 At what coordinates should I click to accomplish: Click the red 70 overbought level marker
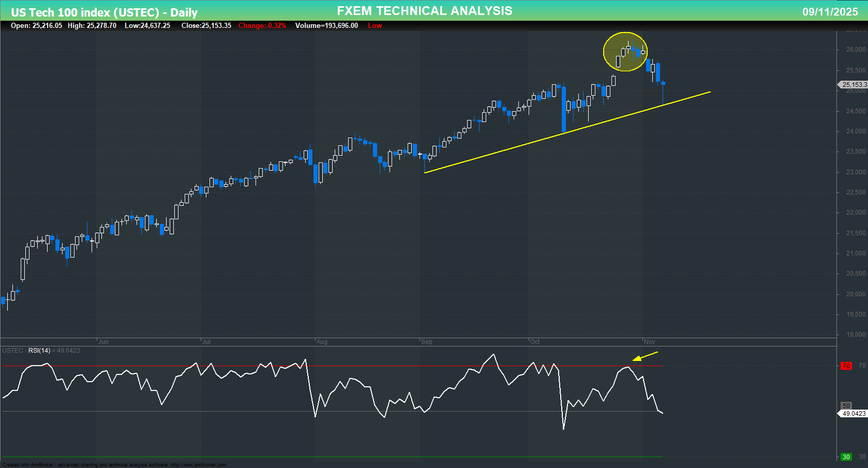pyautogui.click(x=846, y=366)
